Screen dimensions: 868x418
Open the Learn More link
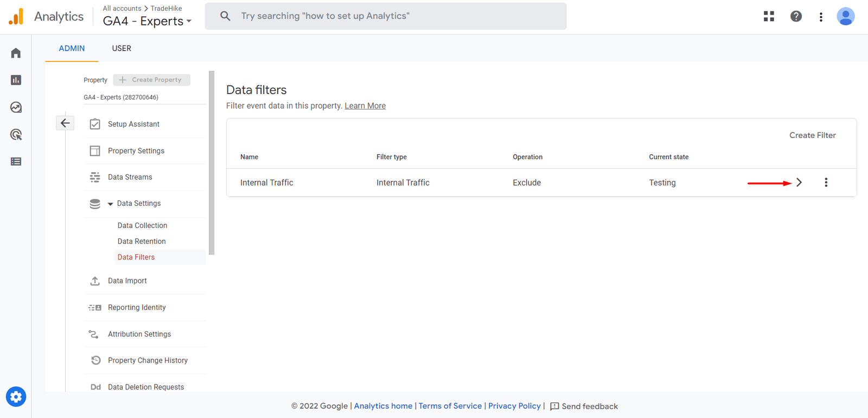[x=365, y=106]
